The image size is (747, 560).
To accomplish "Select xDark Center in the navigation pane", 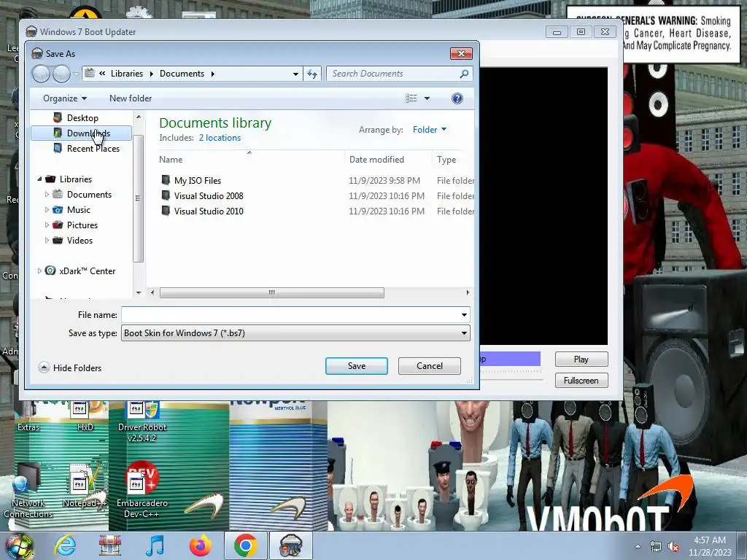I will click(88, 271).
